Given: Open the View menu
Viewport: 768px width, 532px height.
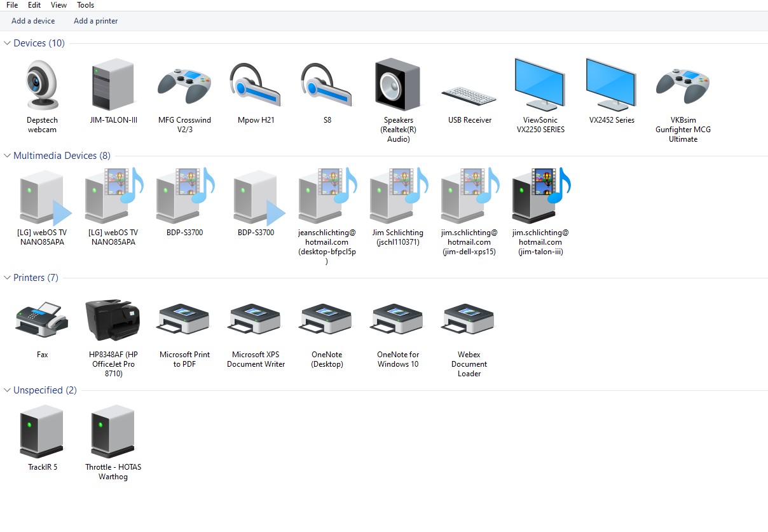Looking at the screenshot, I should (59, 5).
